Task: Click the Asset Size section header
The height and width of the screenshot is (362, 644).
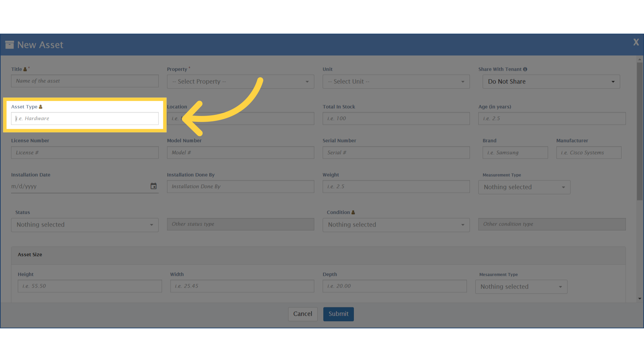Action: coord(318,255)
